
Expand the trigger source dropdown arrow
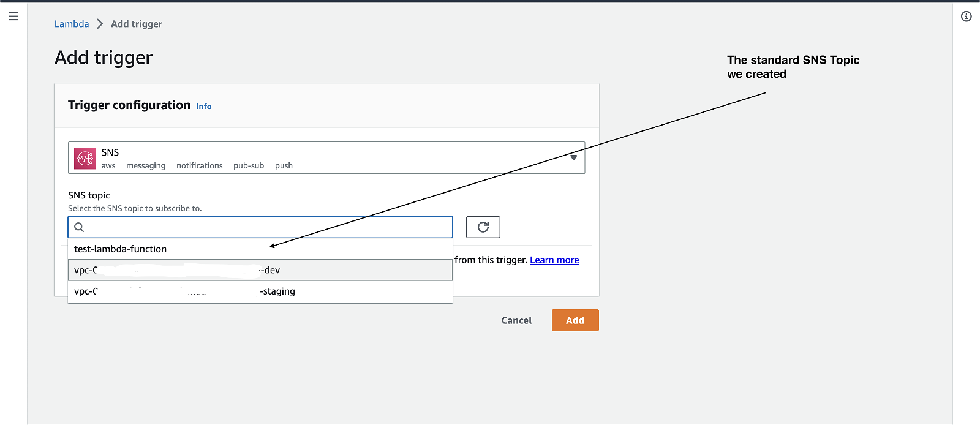point(573,158)
